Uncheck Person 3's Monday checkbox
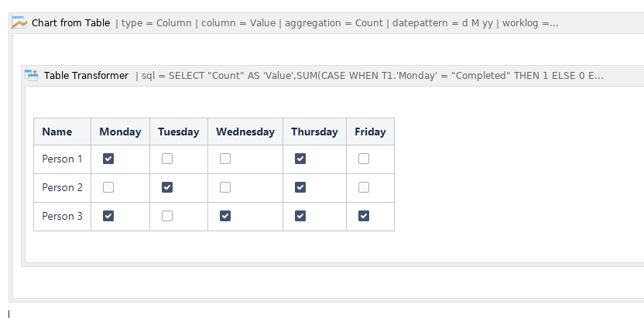The image size is (644, 318). click(108, 216)
